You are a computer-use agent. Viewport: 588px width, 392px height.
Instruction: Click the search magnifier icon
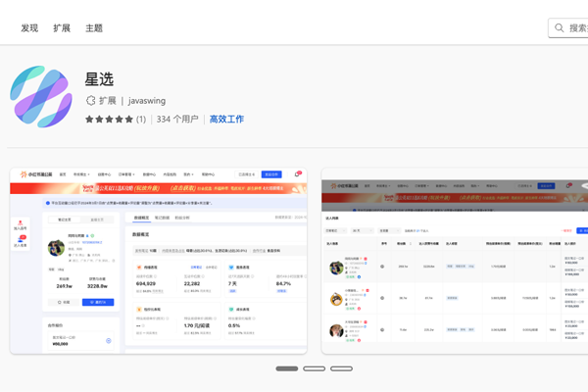(560, 27)
